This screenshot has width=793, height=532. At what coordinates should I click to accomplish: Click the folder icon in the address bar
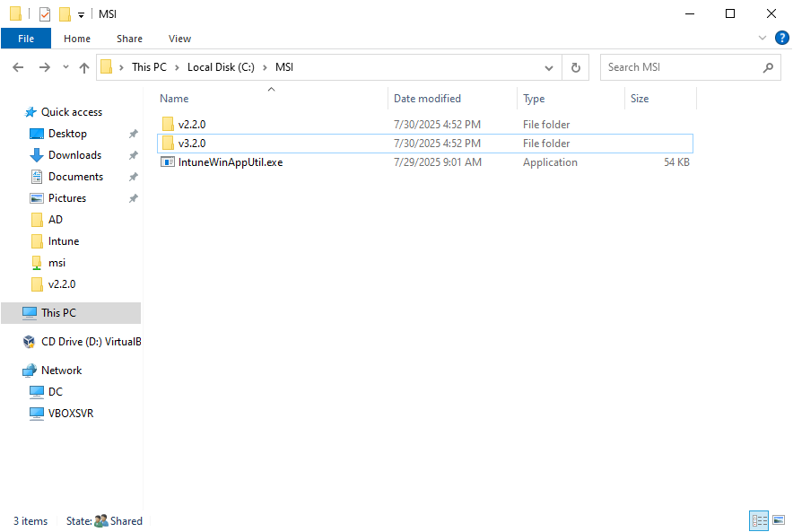pyautogui.click(x=106, y=66)
